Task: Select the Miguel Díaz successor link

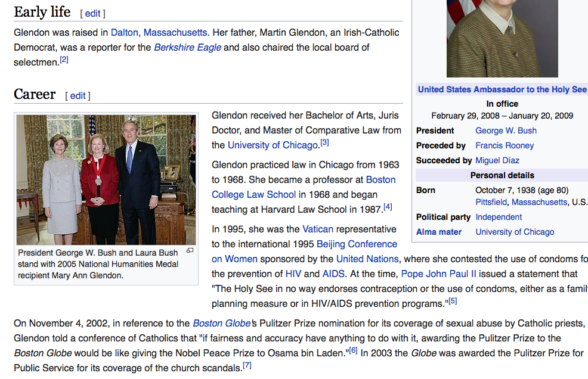Action: click(497, 160)
